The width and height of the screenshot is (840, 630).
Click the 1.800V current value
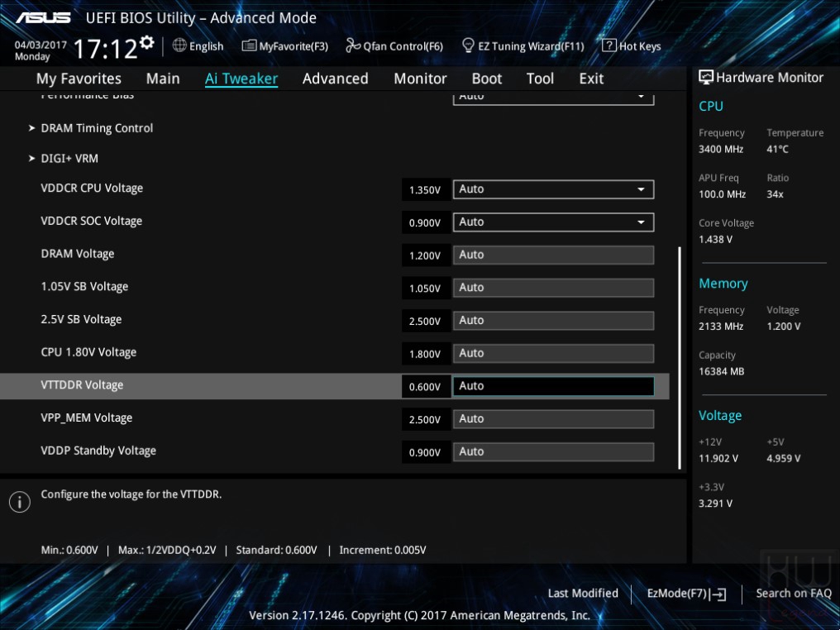[x=425, y=354]
